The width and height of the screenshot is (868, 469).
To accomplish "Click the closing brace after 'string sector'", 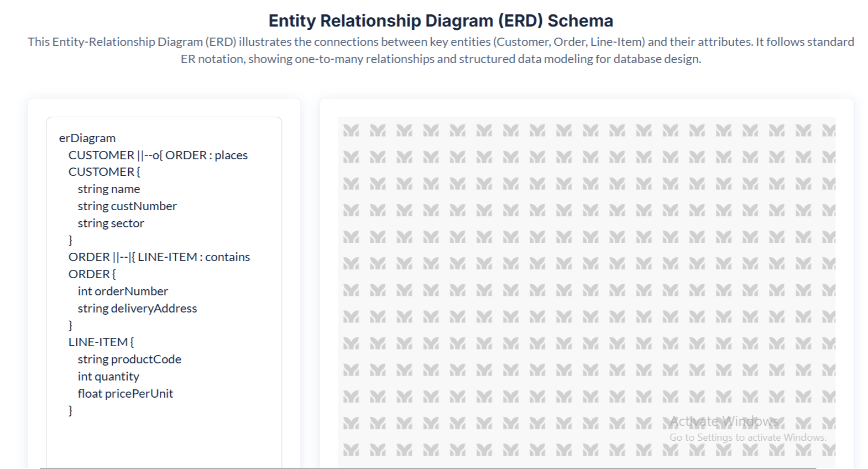I will tap(70, 240).
